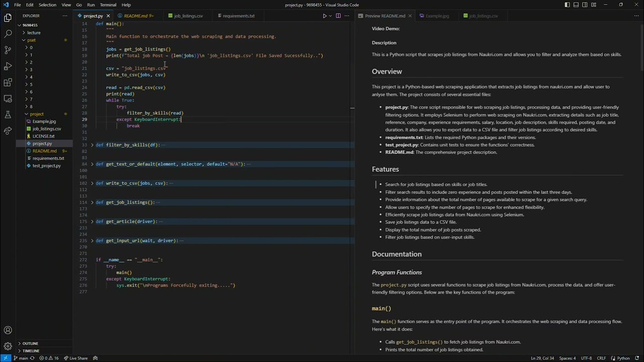Image resolution: width=644 pixels, height=362 pixels.
Task: Open the Extensions view
Action: (8, 82)
